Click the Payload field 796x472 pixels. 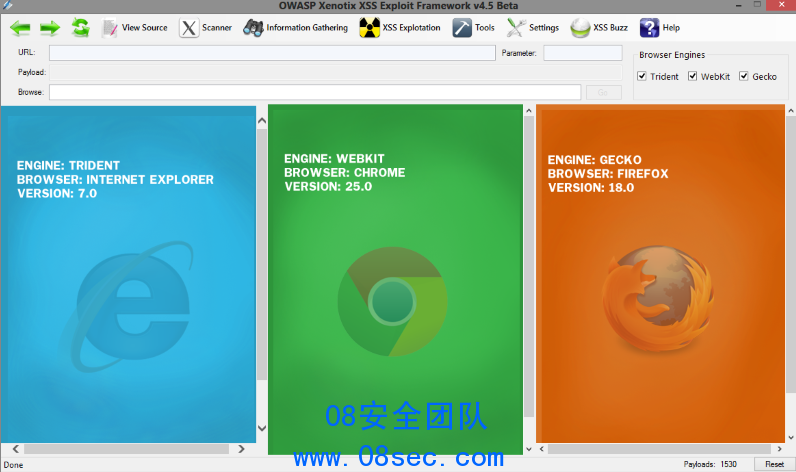(336, 73)
